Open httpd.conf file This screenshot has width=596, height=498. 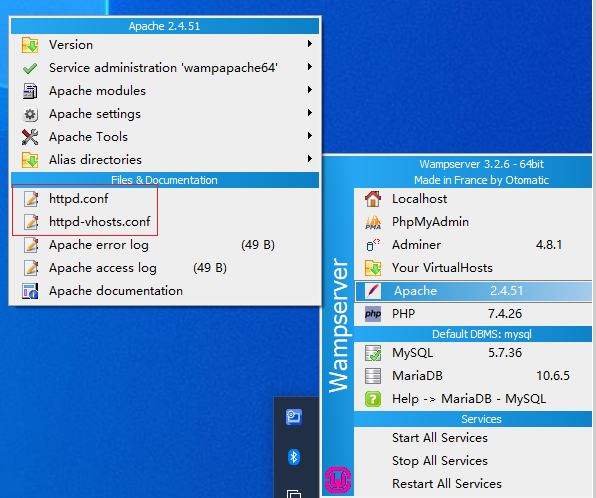coord(165,199)
